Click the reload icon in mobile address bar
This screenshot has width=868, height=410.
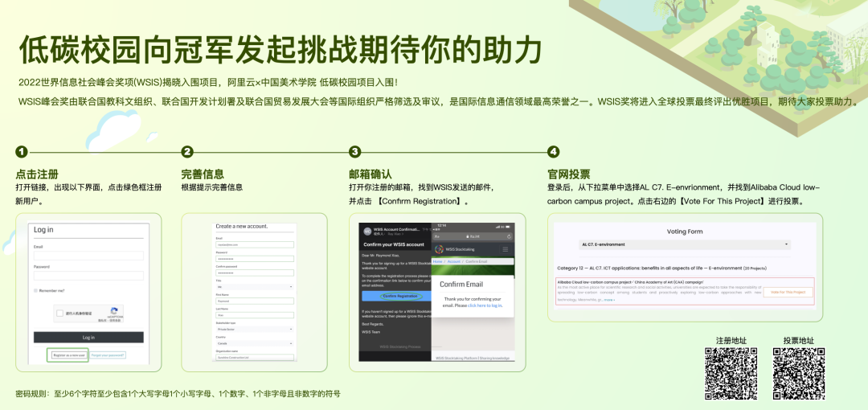(510, 236)
